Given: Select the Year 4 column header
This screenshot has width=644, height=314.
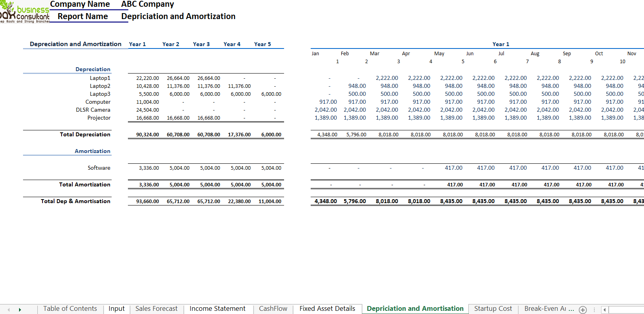Looking at the screenshot, I should click(232, 44).
